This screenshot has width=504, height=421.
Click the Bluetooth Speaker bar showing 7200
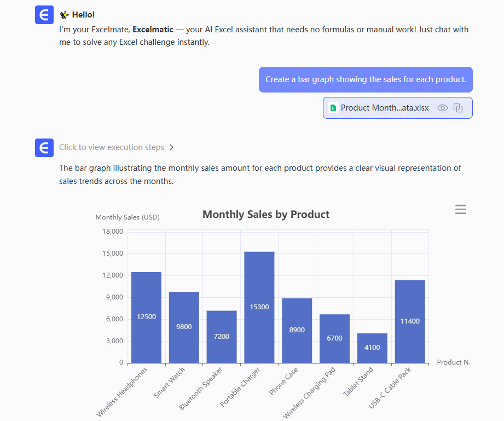tap(222, 337)
